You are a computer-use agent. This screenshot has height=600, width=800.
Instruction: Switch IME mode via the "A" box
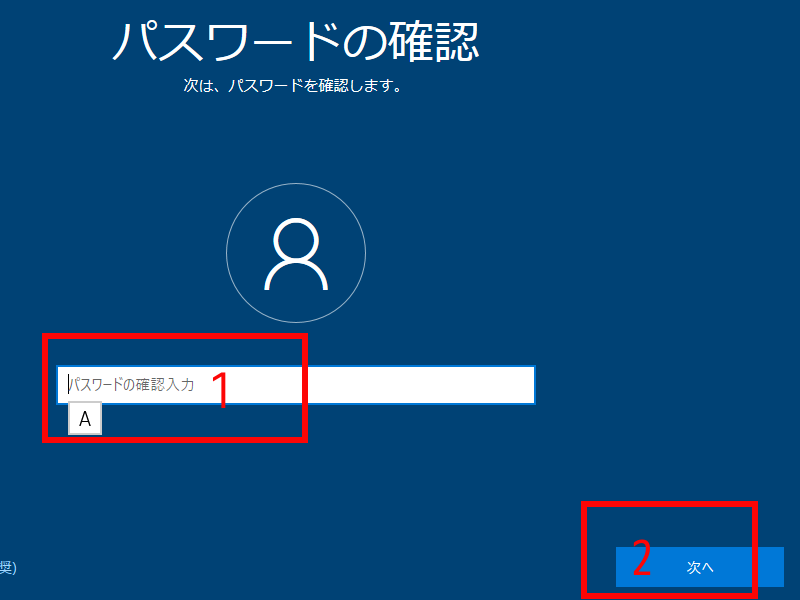click(x=85, y=420)
